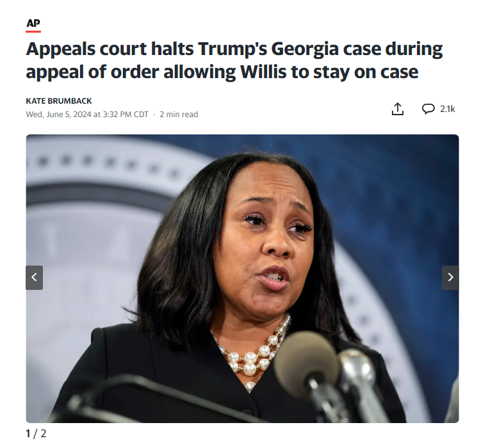Click the word Willis in the headline
504x441 pixels.
pyautogui.click(x=263, y=72)
